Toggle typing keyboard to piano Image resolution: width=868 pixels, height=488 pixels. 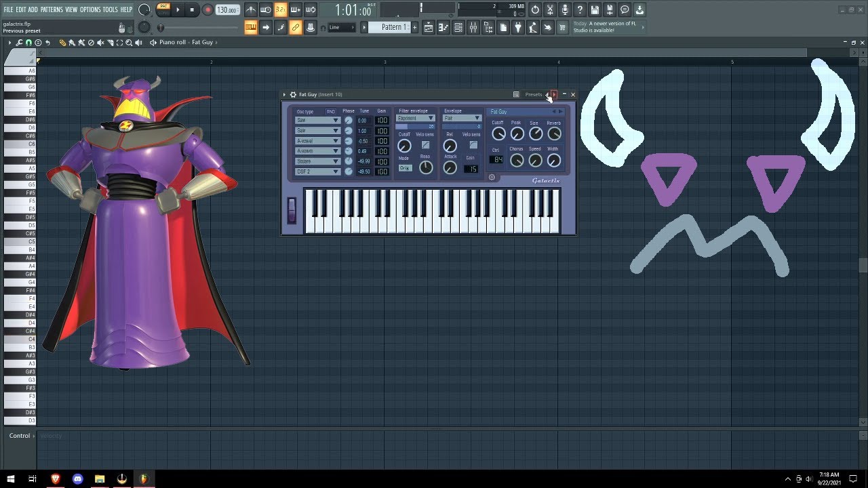tap(251, 27)
